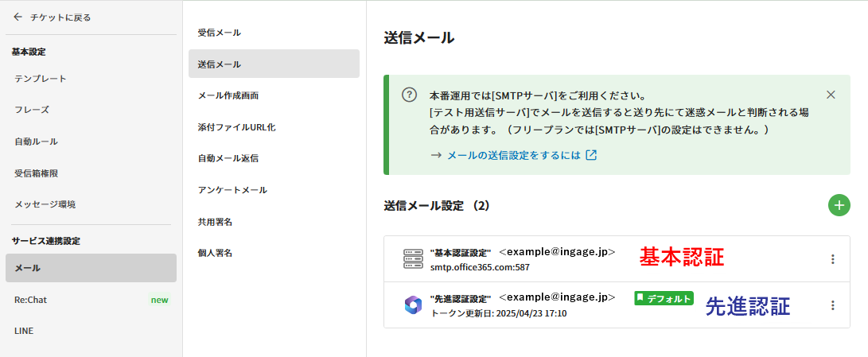Viewport: 868px width, 357px height.
Task: Open Re:Chat integration settings
Action: pyautogui.click(x=30, y=300)
